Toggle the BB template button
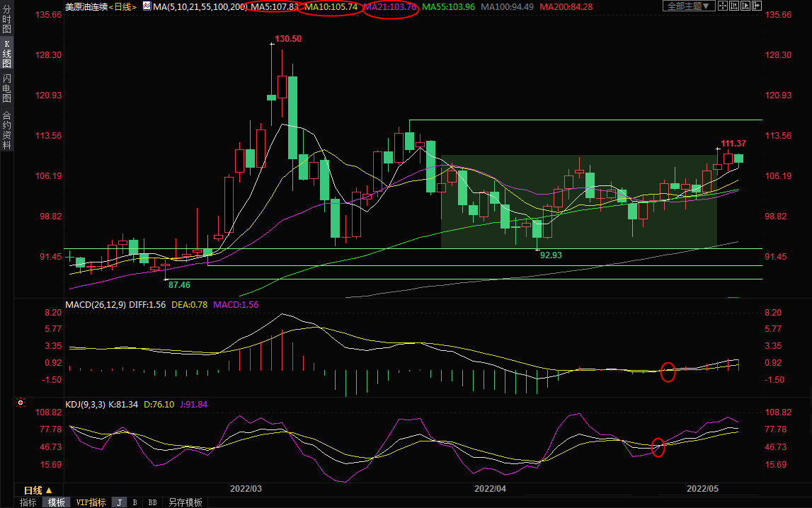This screenshot has width=812, height=508. tap(152, 502)
